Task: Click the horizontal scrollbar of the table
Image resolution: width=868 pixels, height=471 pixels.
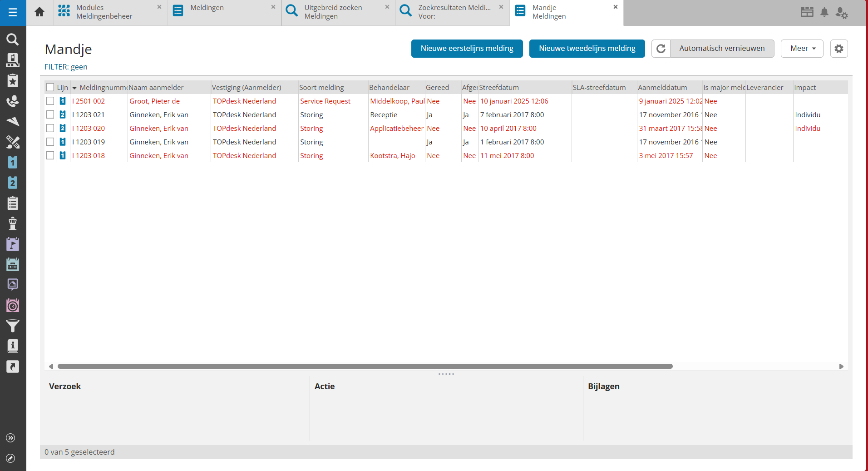Action: 365,367
